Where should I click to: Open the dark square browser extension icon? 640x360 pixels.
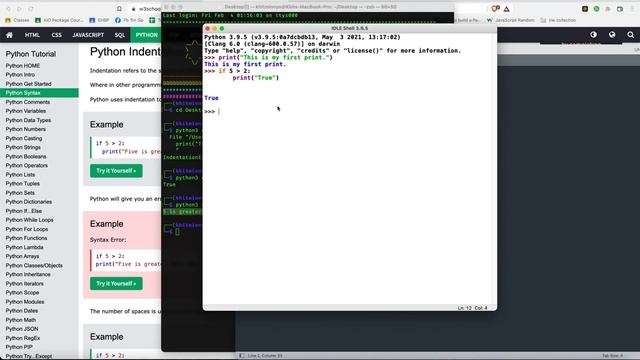(x=585, y=9)
